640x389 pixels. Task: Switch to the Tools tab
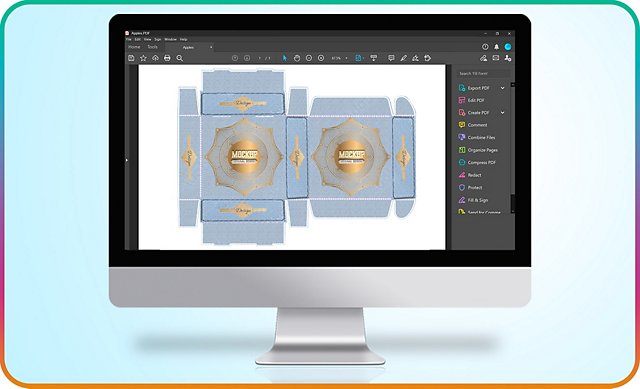tap(152, 47)
